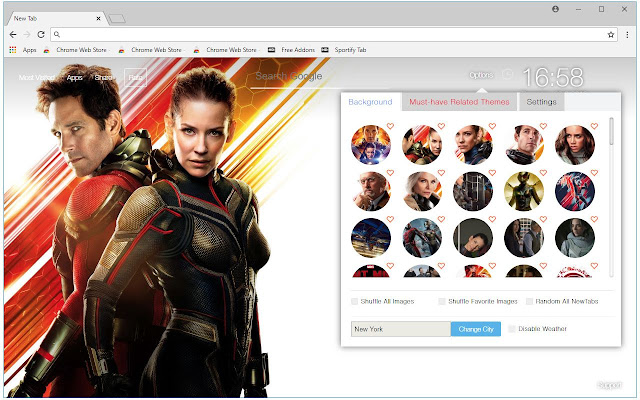
Task: Click the browser back arrow
Action: (x=13, y=35)
